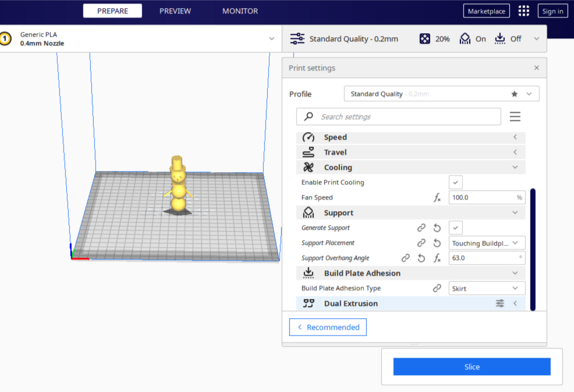574x392 pixels.
Task: Open the Marketplace
Action: [x=487, y=11]
